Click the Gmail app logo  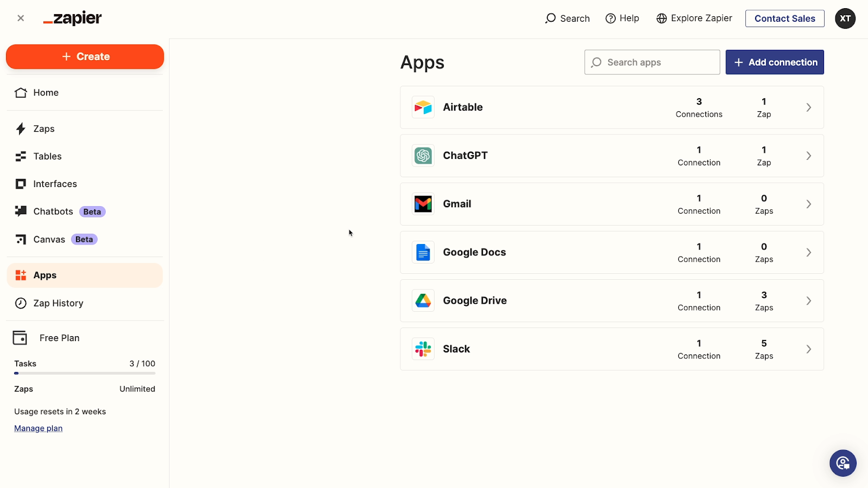click(x=423, y=204)
